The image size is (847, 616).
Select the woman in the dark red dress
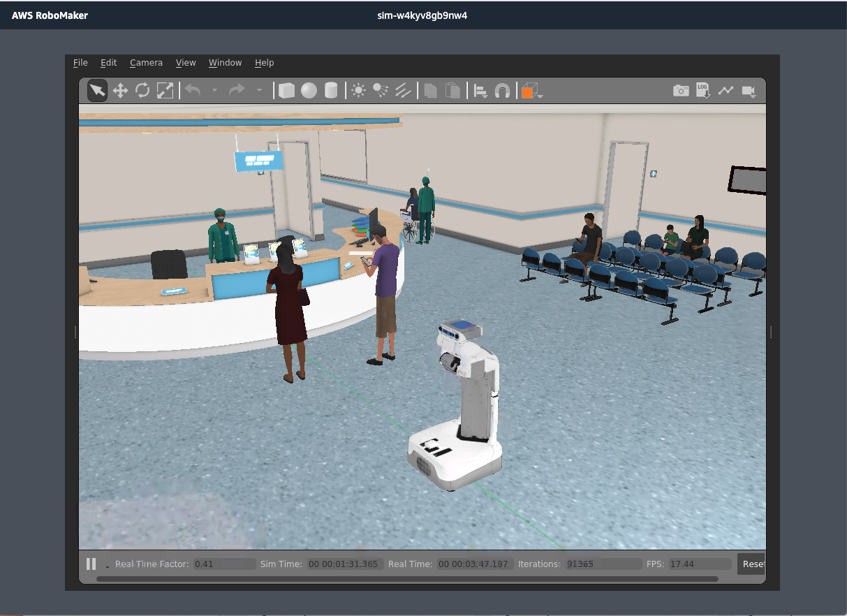(x=288, y=311)
